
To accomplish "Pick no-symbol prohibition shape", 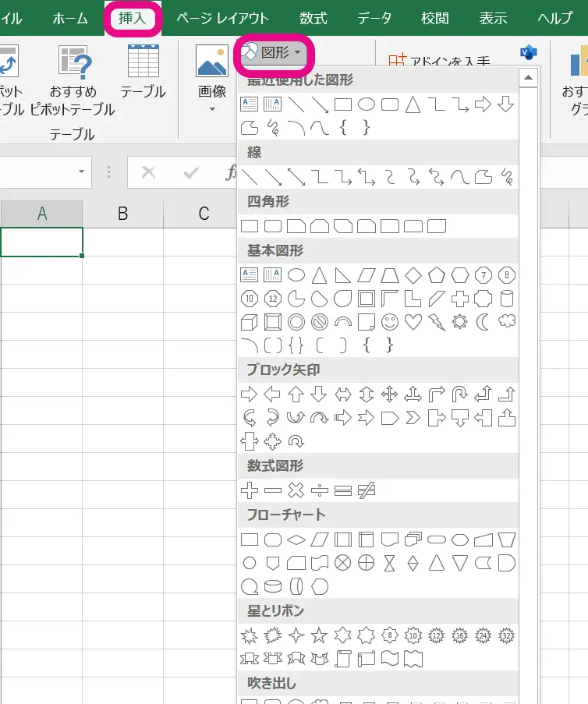I will 320,322.
